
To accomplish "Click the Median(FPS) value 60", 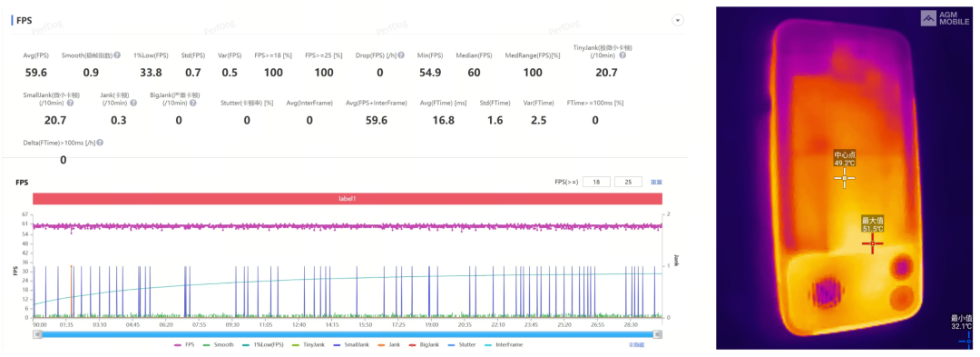I will (x=474, y=73).
